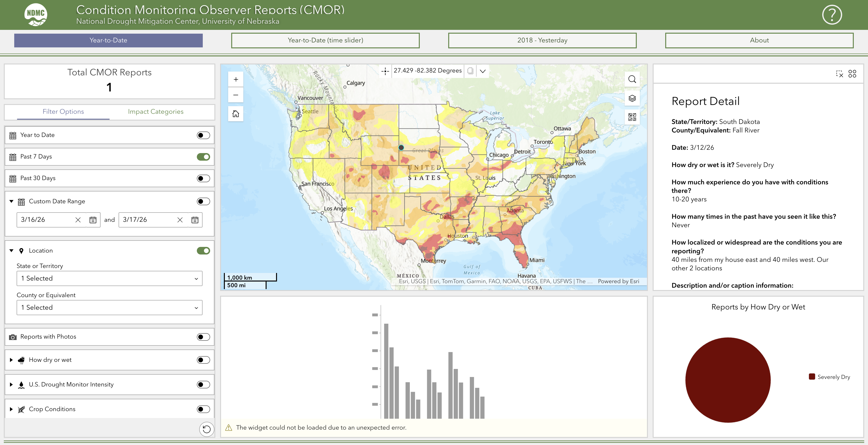Open the map search magnifier tool
Viewport: 868px width, 445px height.
pos(632,79)
